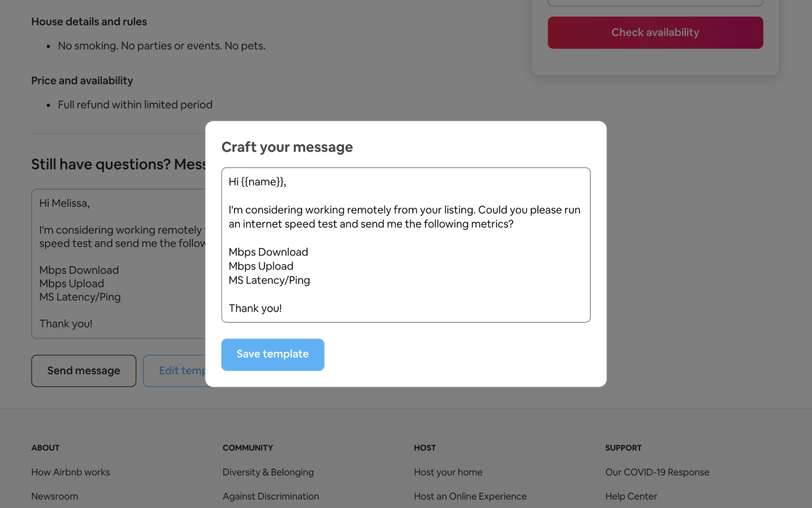Click the SUPPORT footer section heading
812x508 pixels.
tap(623, 448)
